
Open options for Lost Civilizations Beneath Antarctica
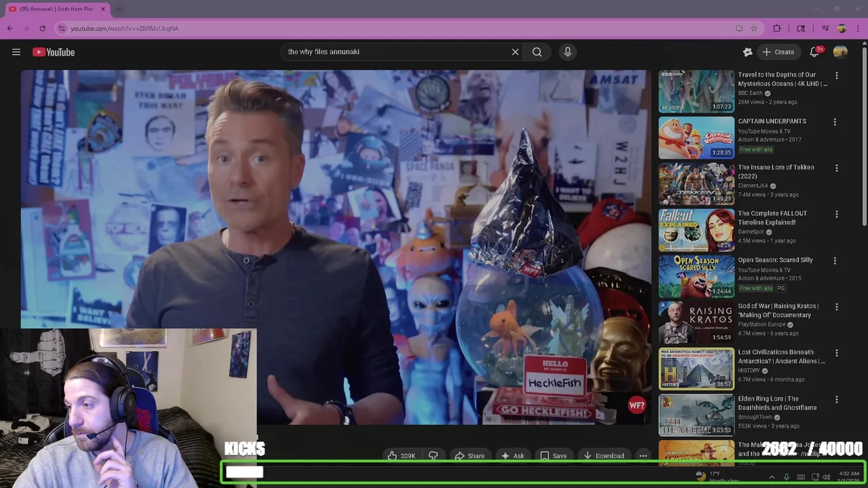tap(836, 353)
